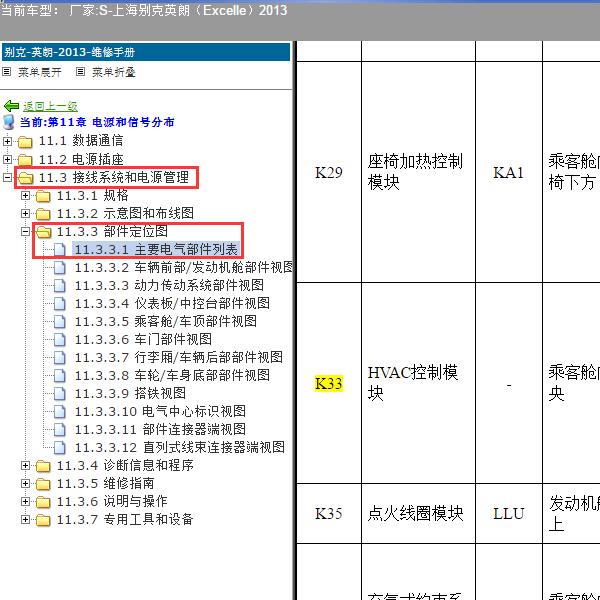This screenshot has height=600, width=600.
Task: Click folder icon of 11.1 数据通信
Action: tap(25, 142)
